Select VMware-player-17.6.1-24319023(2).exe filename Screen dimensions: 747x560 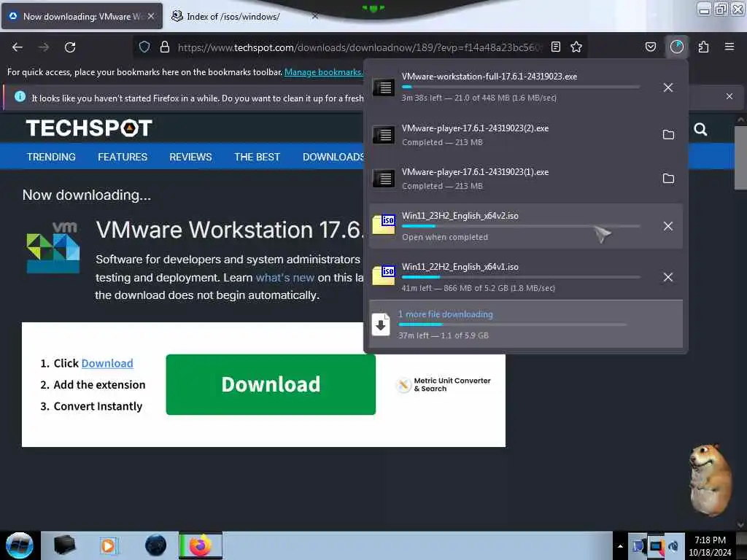(475, 128)
